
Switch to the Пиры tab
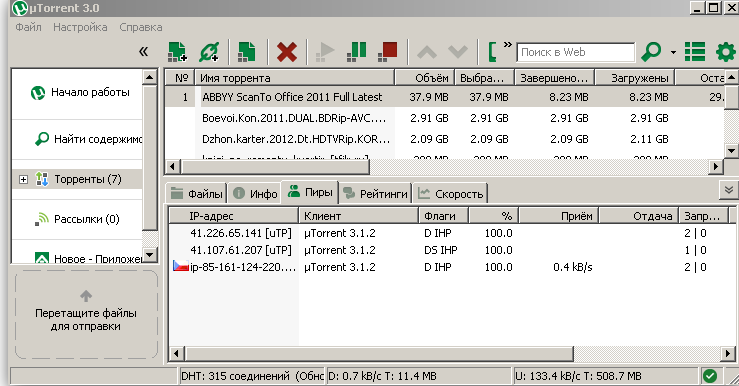[x=310, y=192]
